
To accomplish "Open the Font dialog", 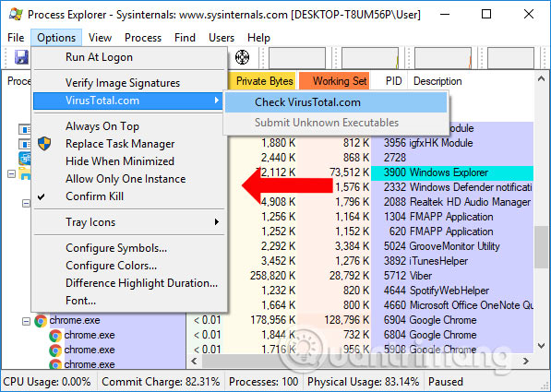I will [128, 301].
